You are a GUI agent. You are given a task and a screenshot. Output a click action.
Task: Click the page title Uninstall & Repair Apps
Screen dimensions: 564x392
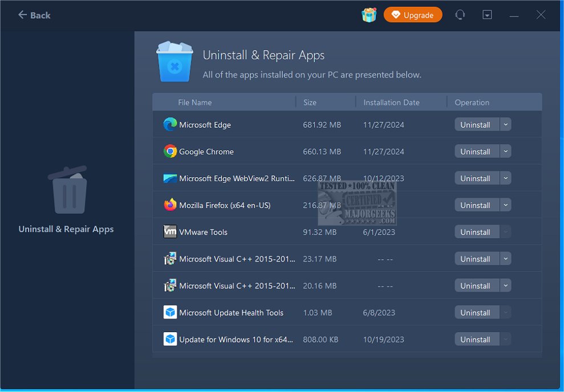point(263,55)
